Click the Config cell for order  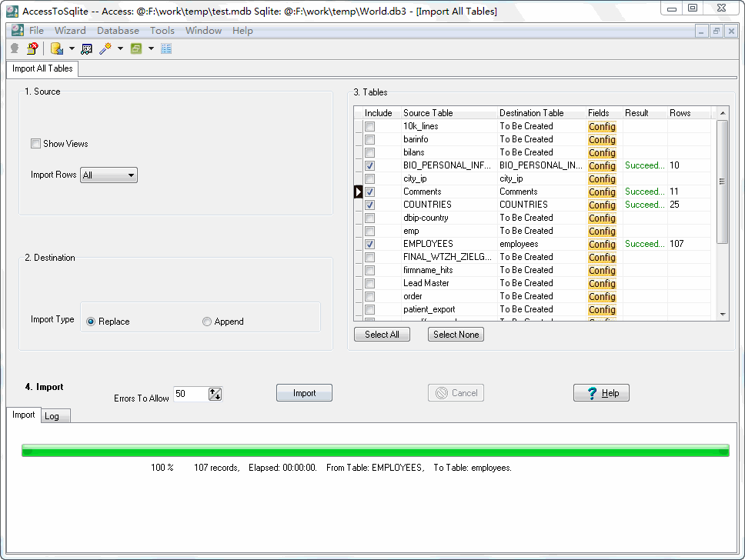[602, 296]
